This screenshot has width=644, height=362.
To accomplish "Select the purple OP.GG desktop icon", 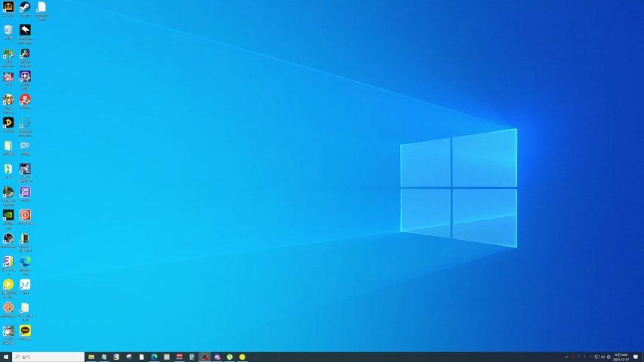I will (25, 192).
